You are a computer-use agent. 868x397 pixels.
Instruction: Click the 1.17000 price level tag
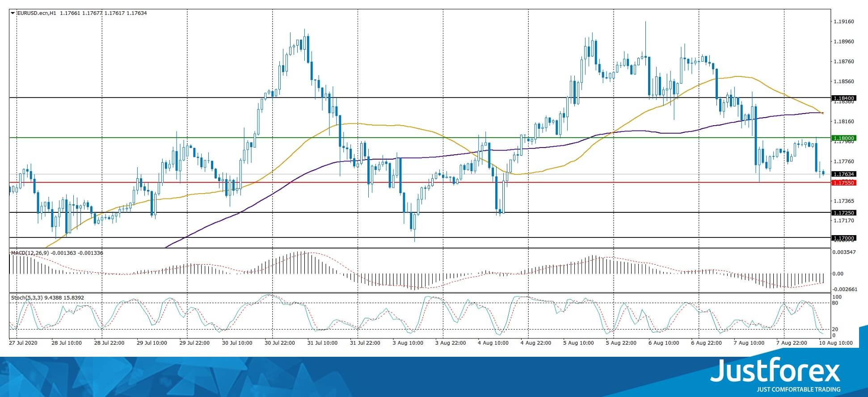tap(843, 238)
